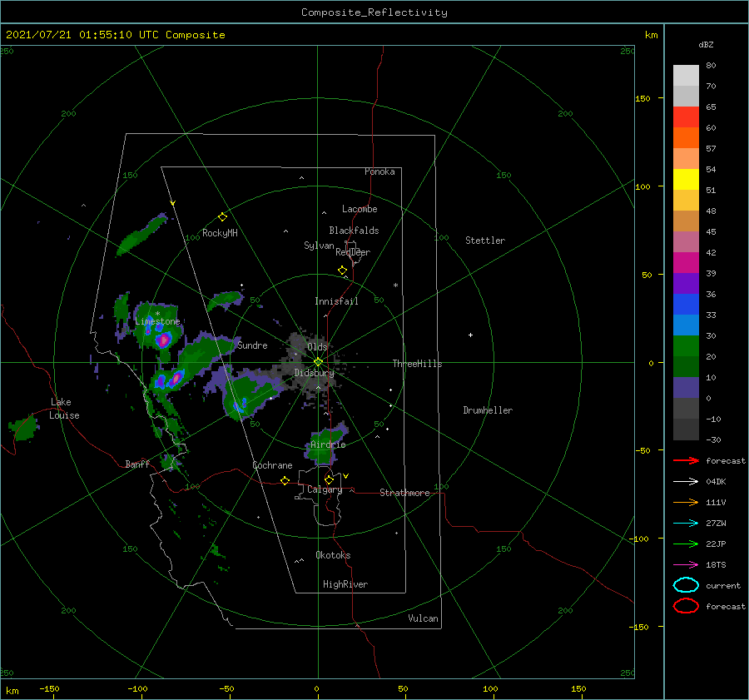Click the Limestone label
Image resolution: width=749 pixels, height=700 pixels.
[x=157, y=321]
